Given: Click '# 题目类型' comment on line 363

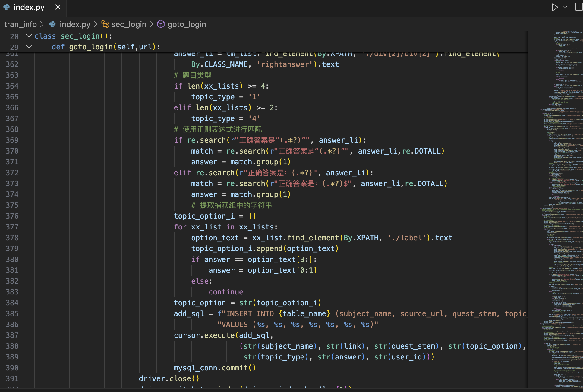Looking at the screenshot, I should pyautogui.click(x=192, y=75).
